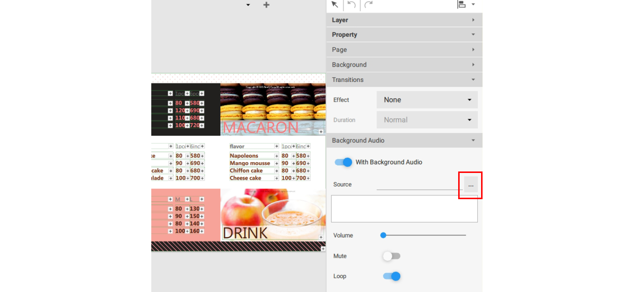Open the Duration dropdown showing Normal
Screen dimensions: 644x292
pos(427,120)
